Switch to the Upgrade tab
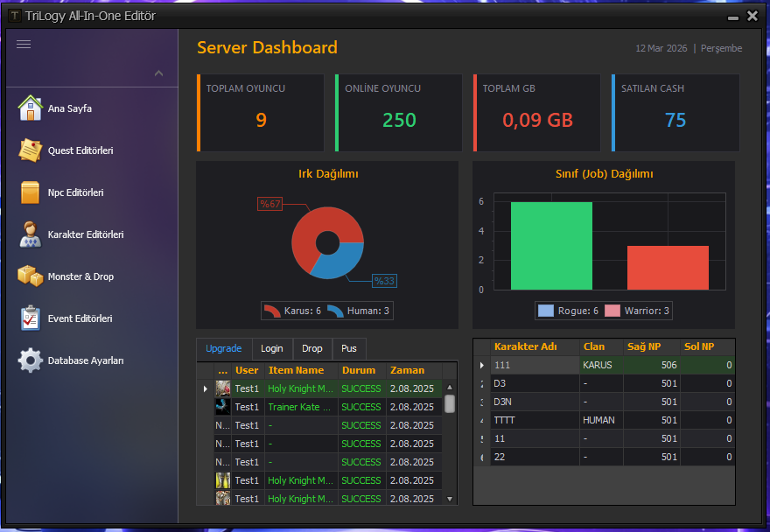Viewport: 770px width, 532px height. (x=224, y=348)
